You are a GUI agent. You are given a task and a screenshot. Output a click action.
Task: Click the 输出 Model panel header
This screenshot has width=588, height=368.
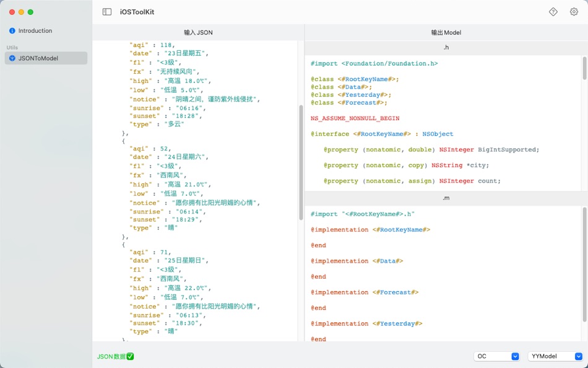pyautogui.click(x=445, y=32)
